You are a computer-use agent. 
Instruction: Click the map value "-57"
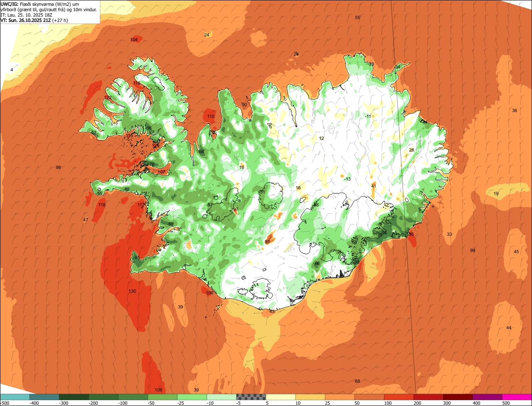point(209,205)
